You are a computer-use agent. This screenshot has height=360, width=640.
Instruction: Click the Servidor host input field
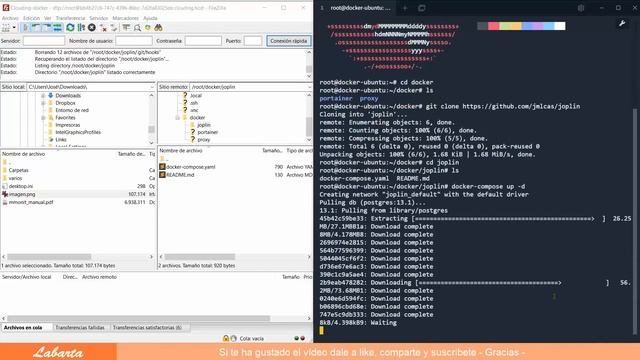44,41
